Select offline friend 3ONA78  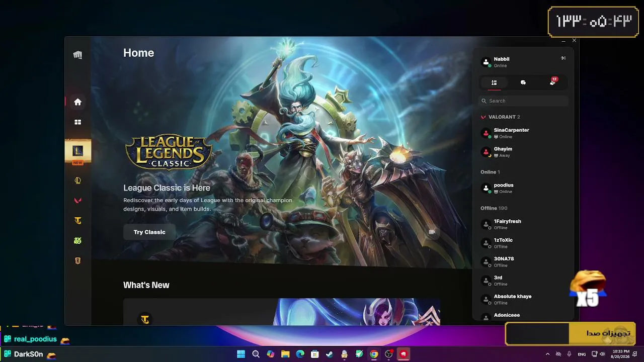(523, 262)
